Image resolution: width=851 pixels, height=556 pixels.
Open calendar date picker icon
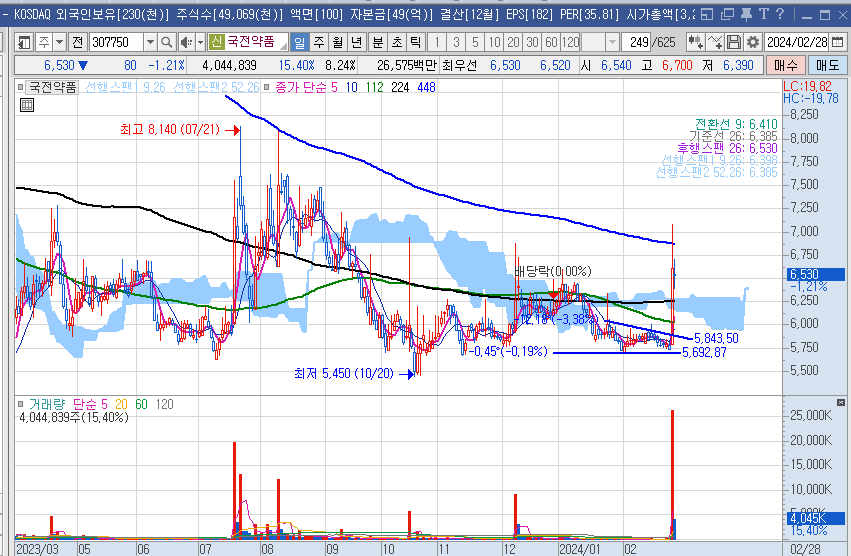point(838,42)
